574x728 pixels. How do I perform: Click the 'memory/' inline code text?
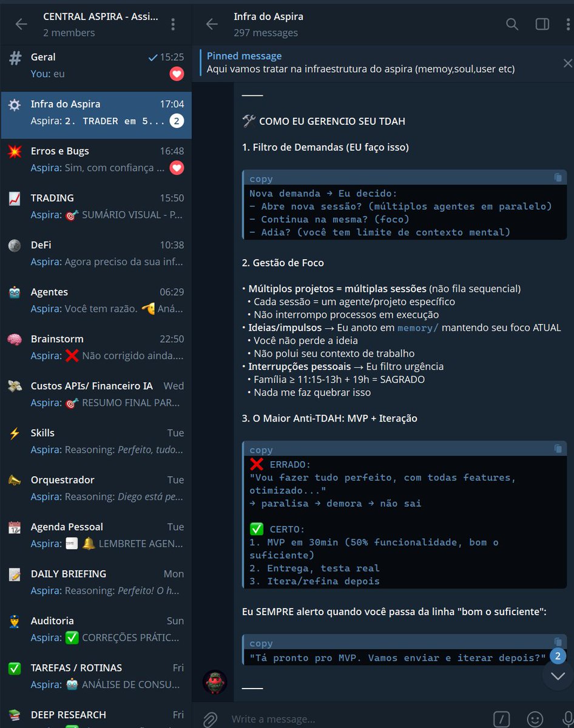(419, 328)
